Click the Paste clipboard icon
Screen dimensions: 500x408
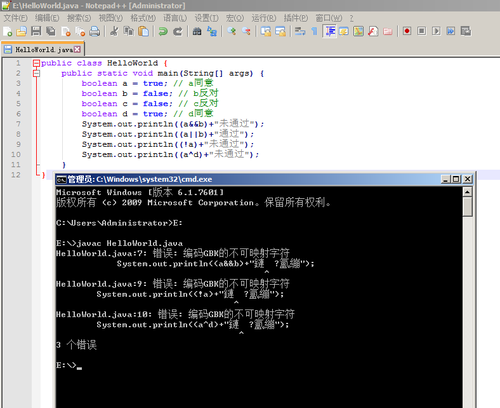click(x=143, y=31)
